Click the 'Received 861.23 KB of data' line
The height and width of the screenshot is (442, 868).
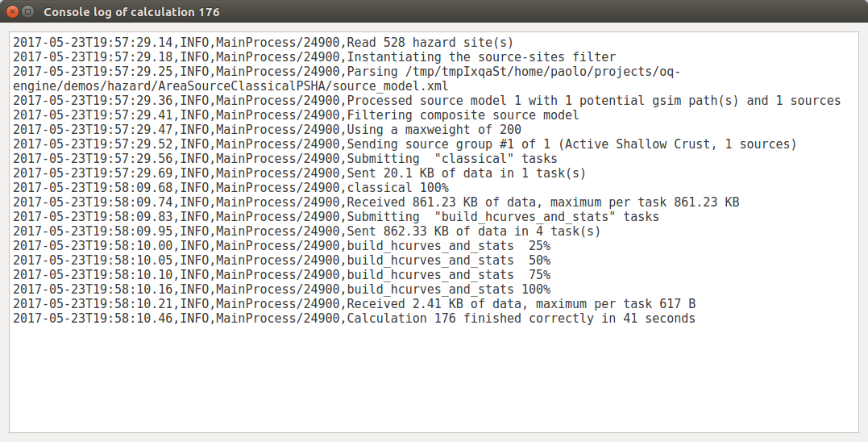click(x=542, y=202)
